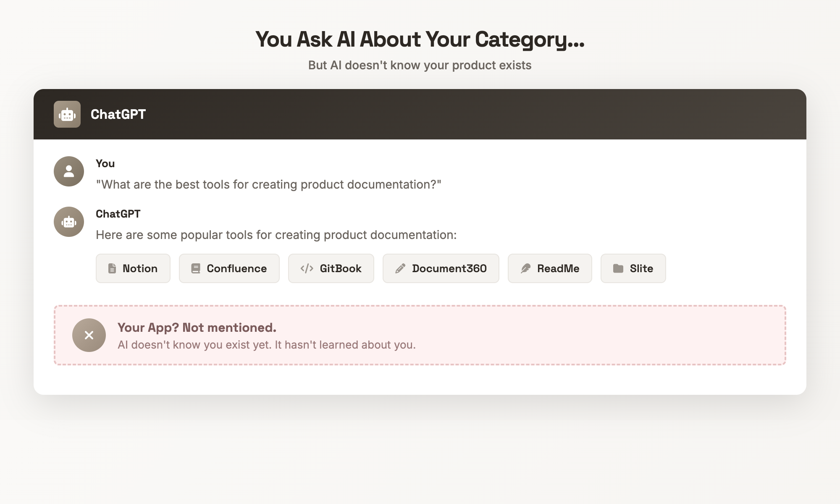The height and width of the screenshot is (504, 840).
Task: Click the robot icon in the ChatGPT header
Action: click(x=68, y=114)
